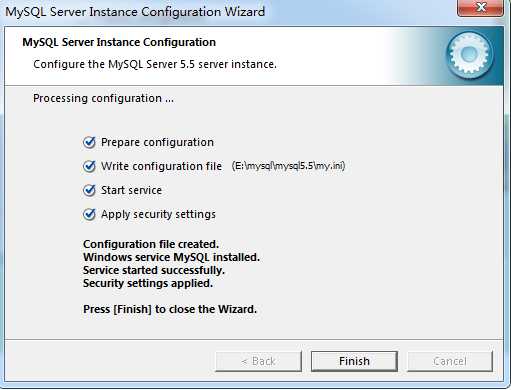
Task: Close the Configuration Wizard window
Action: point(481,7)
